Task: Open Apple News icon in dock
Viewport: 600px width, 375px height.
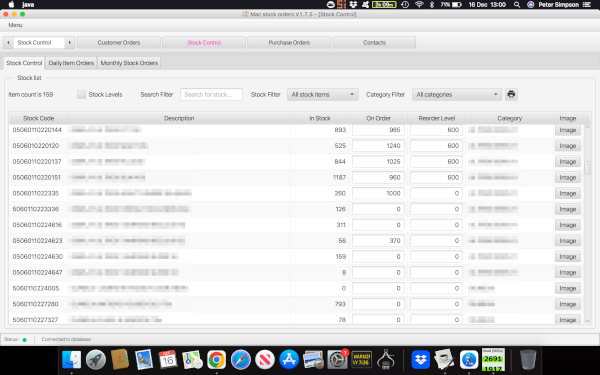Action: point(265,360)
